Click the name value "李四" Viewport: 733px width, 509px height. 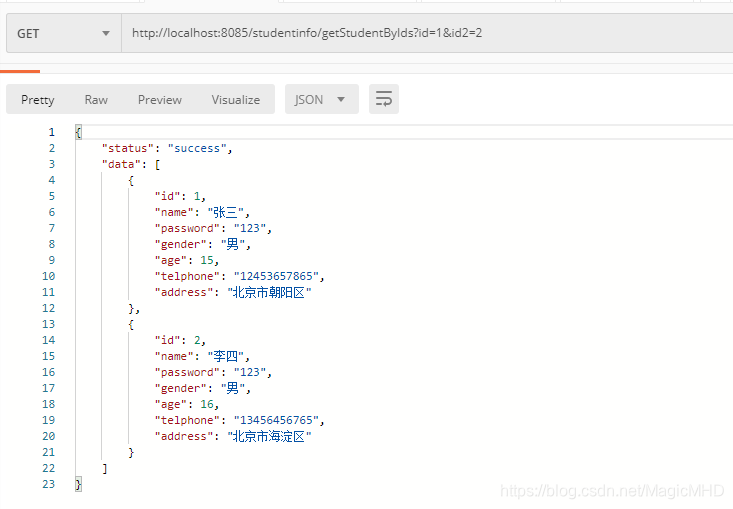[225, 356]
